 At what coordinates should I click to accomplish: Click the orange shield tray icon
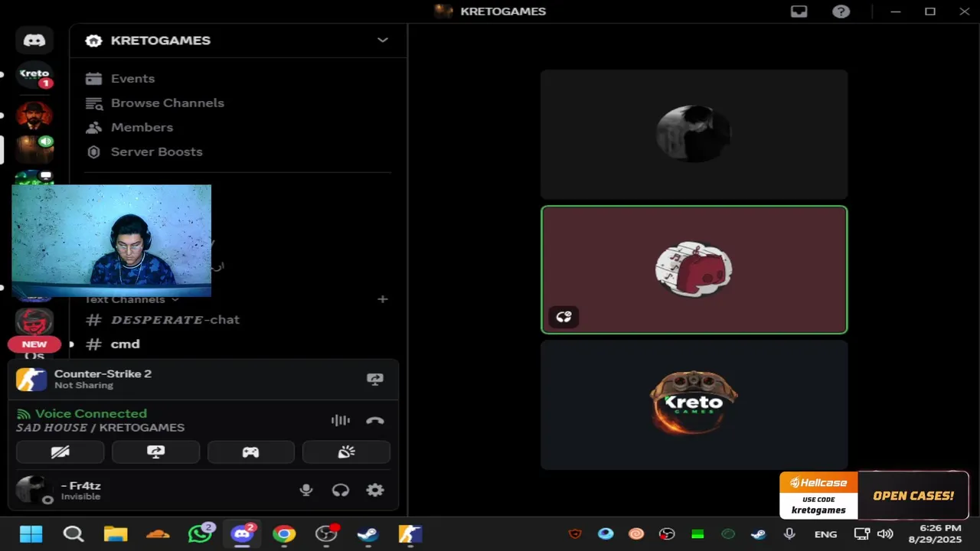click(x=575, y=534)
